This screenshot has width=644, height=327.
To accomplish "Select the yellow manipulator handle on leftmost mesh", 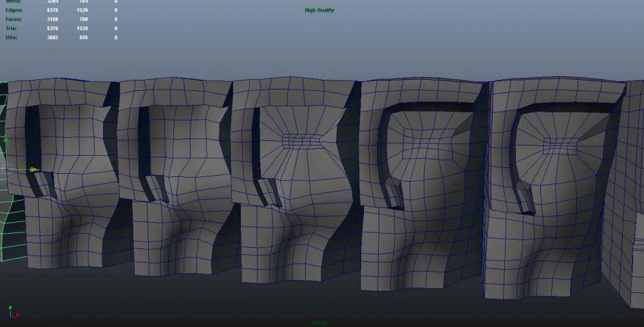I will tap(33, 169).
